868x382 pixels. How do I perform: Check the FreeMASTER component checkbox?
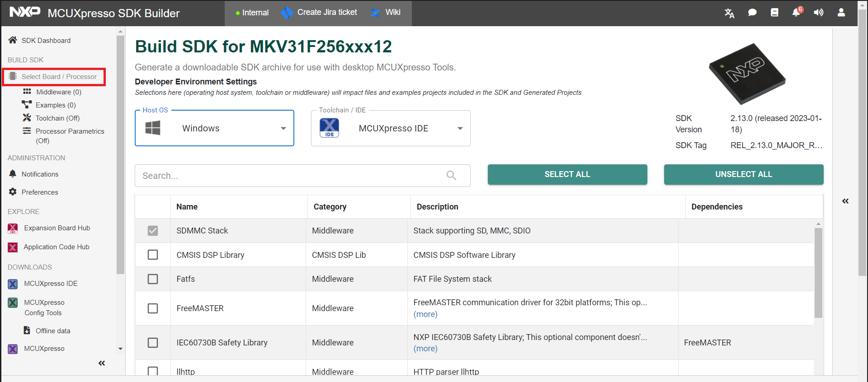[x=153, y=308]
